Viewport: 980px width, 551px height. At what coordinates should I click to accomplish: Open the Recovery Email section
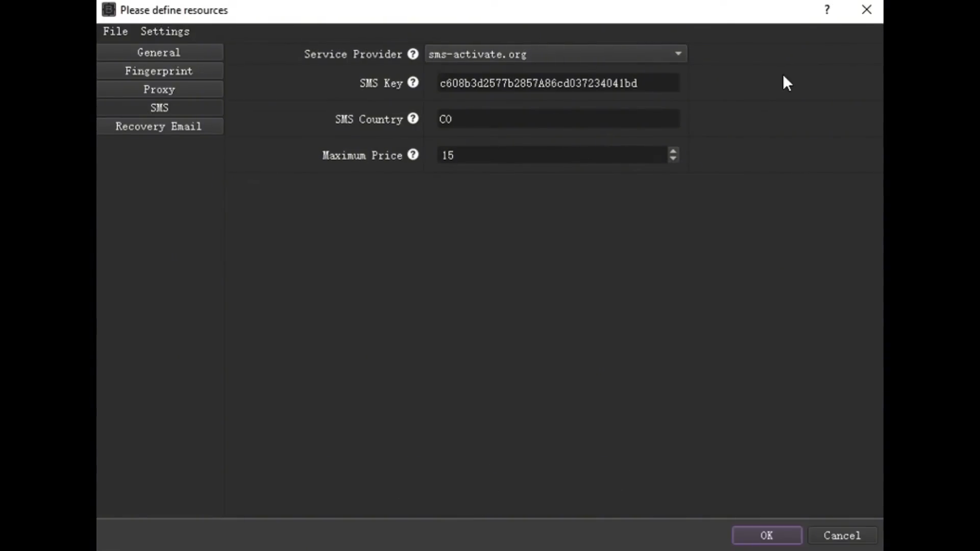pos(160,126)
